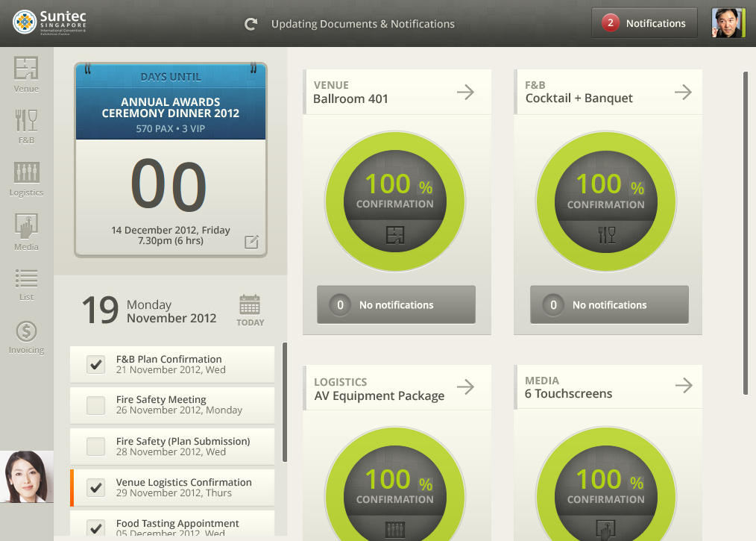Image resolution: width=756 pixels, height=541 pixels.
Task: Open the Notifications button in header
Action: tap(645, 22)
